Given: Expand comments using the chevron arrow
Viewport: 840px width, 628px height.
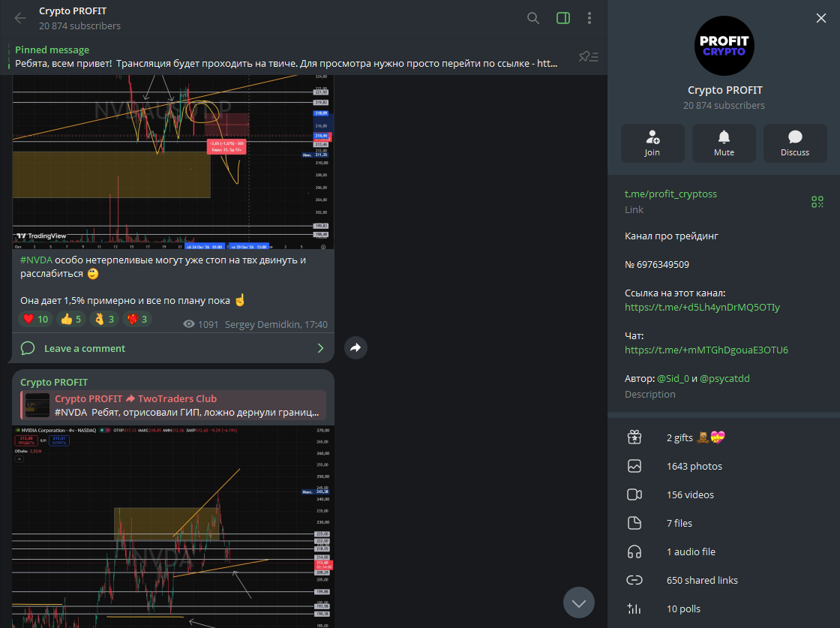Looking at the screenshot, I should pos(320,348).
